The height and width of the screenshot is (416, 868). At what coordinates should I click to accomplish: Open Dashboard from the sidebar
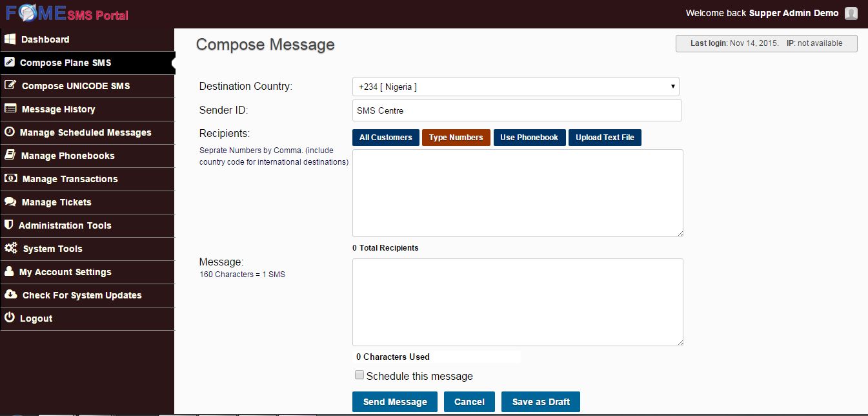87,39
